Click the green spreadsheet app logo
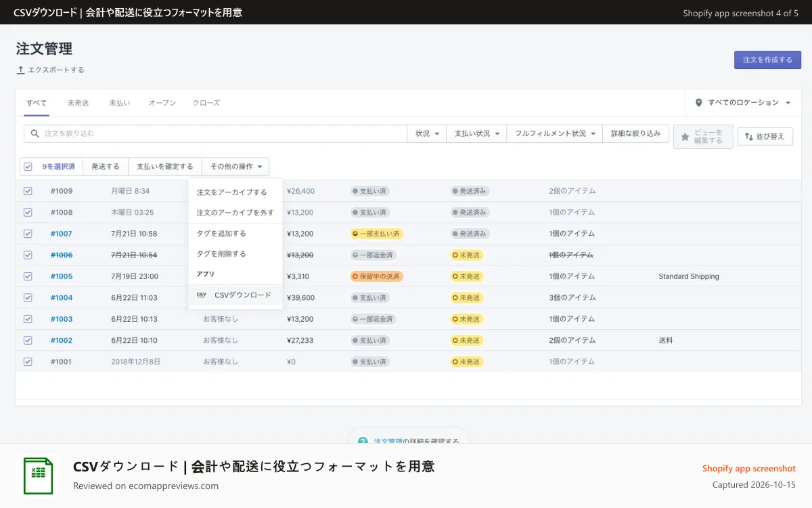 click(38, 476)
